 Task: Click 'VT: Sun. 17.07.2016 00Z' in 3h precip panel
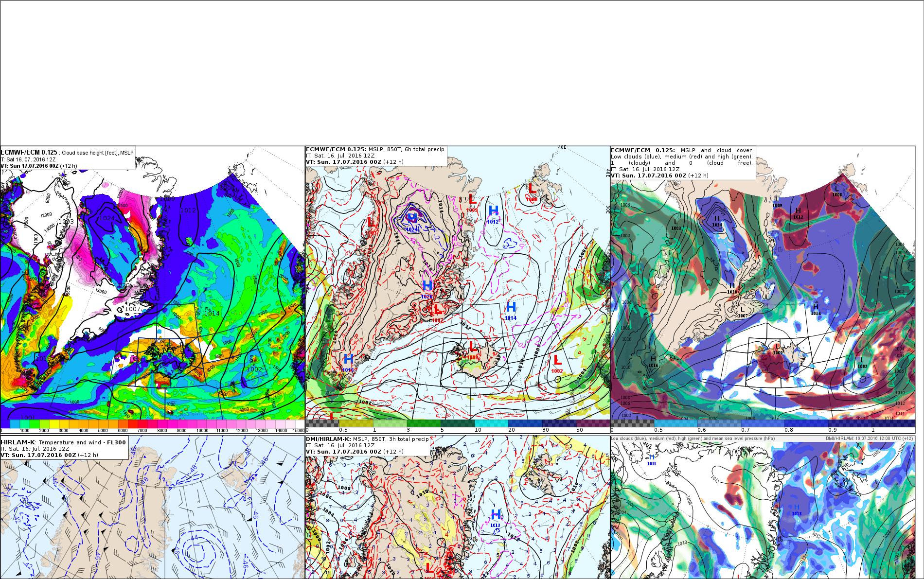click(x=343, y=452)
